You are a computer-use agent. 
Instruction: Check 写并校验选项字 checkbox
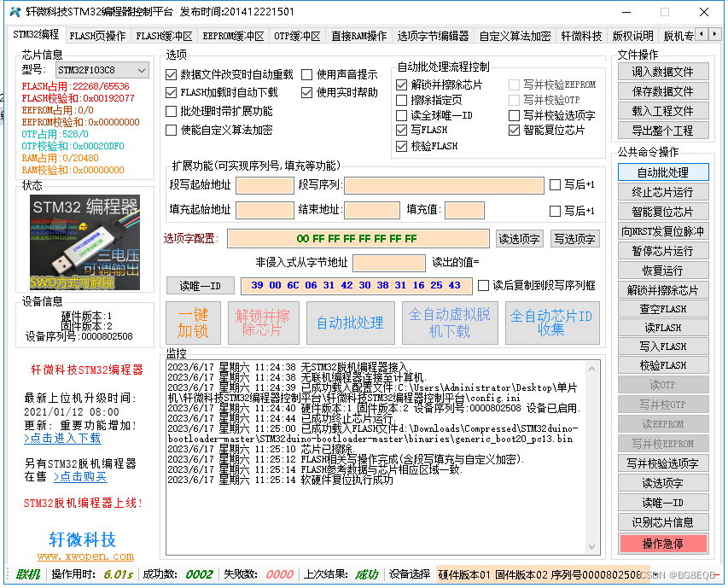point(514,115)
